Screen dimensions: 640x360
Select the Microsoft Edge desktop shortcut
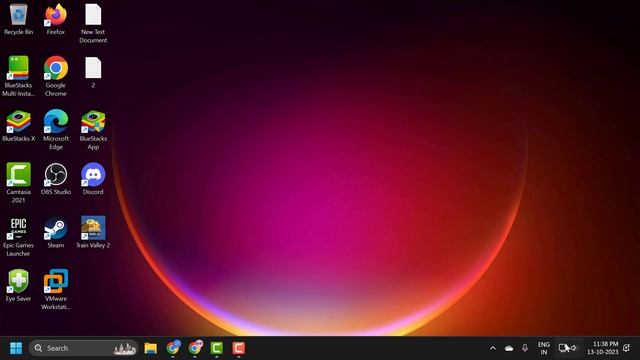point(56,130)
